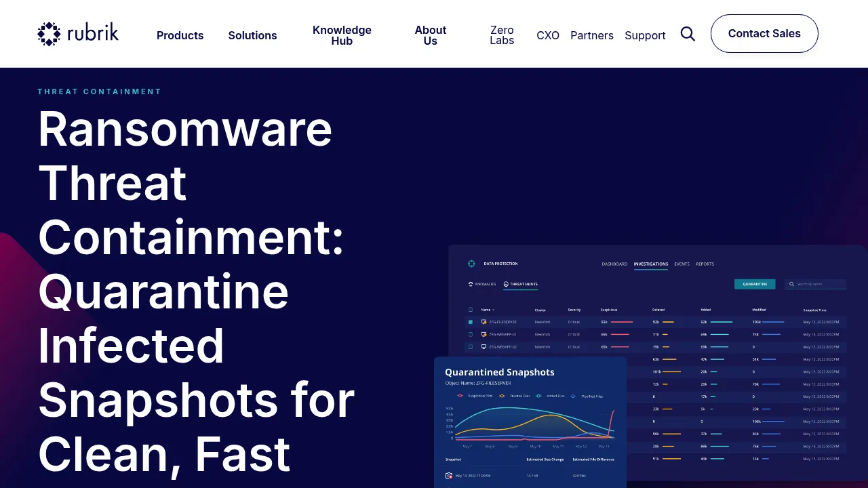Open the Solutions menu
The width and height of the screenshot is (868, 488).
252,35
